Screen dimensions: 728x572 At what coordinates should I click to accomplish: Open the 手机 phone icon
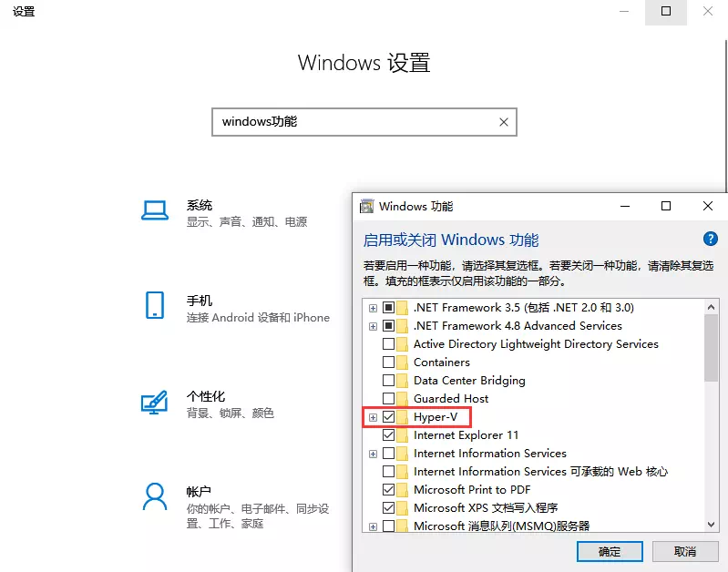point(155,305)
